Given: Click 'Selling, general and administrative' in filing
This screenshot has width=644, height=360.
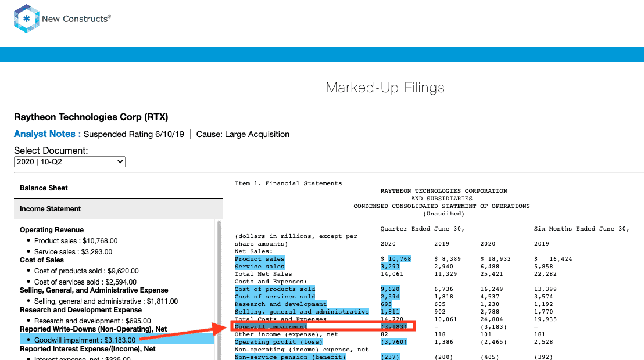Looking at the screenshot, I should (302, 312).
